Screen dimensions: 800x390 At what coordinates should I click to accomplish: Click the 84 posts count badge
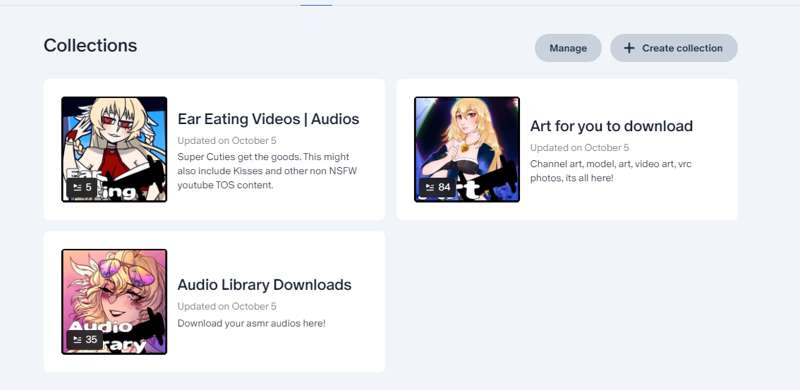point(437,187)
